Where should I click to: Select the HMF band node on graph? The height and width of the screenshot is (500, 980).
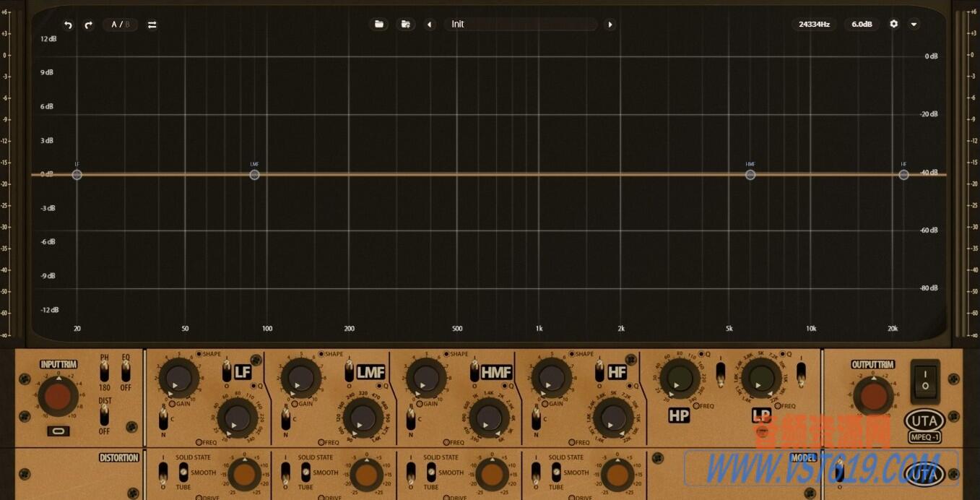pos(750,175)
